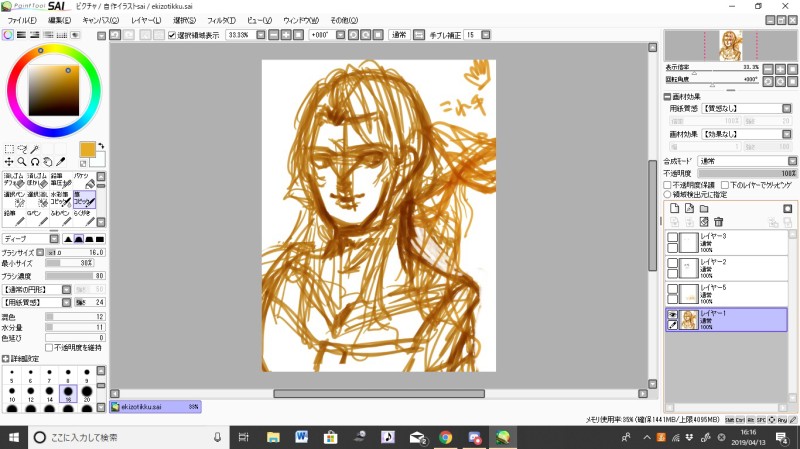Image resolution: width=800 pixels, height=449 pixels.
Task: Expand the 詳細設定 section
Action: (x=6, y=359)
